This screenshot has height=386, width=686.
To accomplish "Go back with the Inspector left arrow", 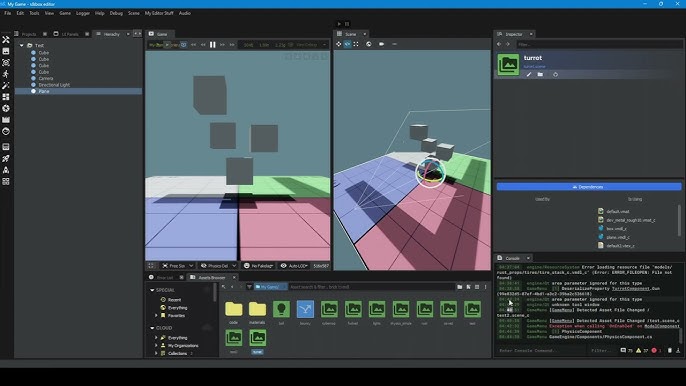I will pyautogui.click(x=499, y=44).
